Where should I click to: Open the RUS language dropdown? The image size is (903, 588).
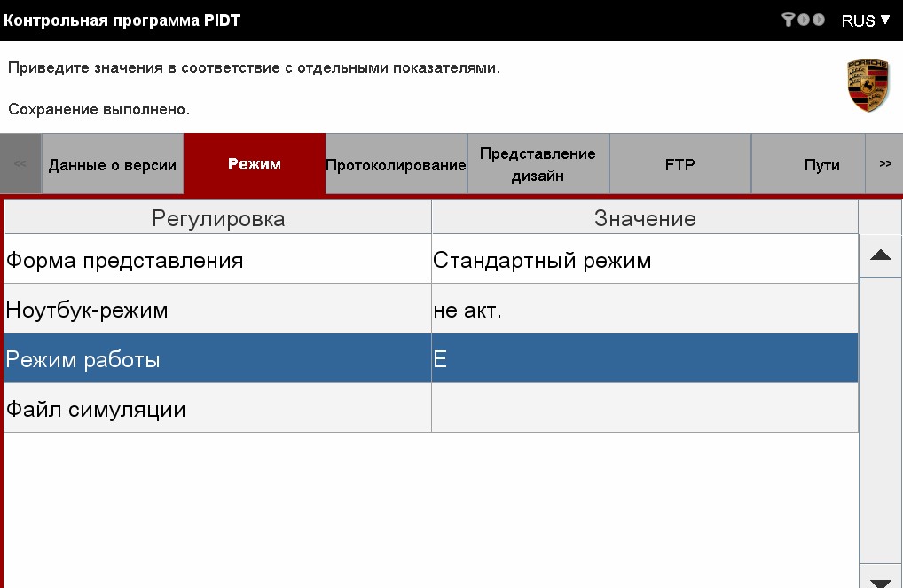[866, 20]
